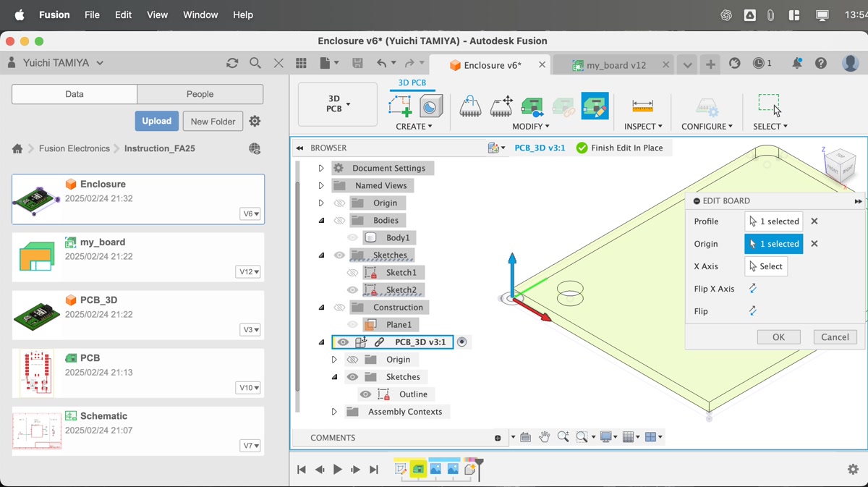
Task: Click the 3D body create icon
Action: (x=431, y=106)
